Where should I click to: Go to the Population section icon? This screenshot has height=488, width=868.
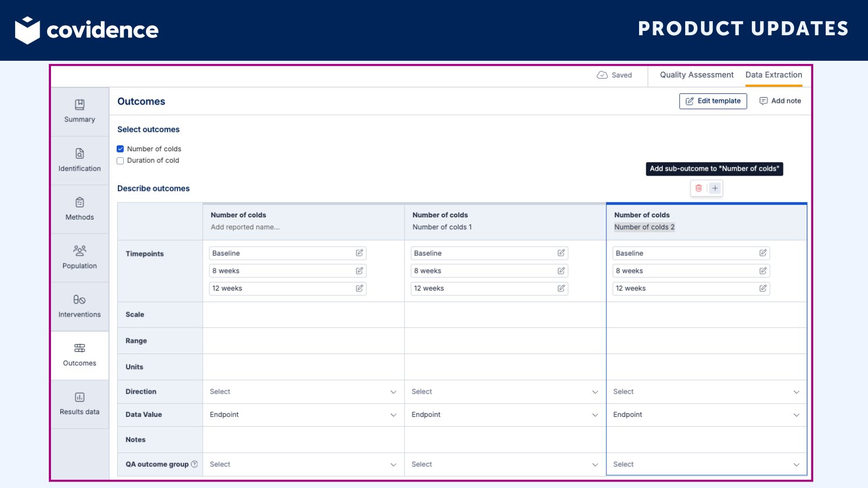[80, 251]
